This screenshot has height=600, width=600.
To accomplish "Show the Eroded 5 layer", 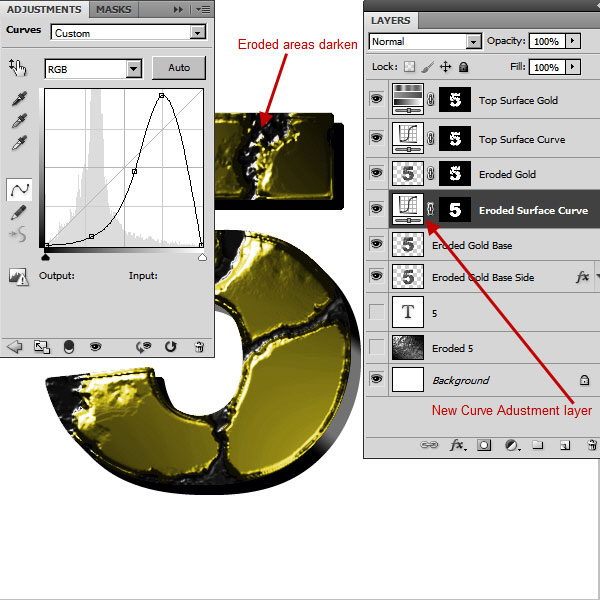I will [377, 347].
